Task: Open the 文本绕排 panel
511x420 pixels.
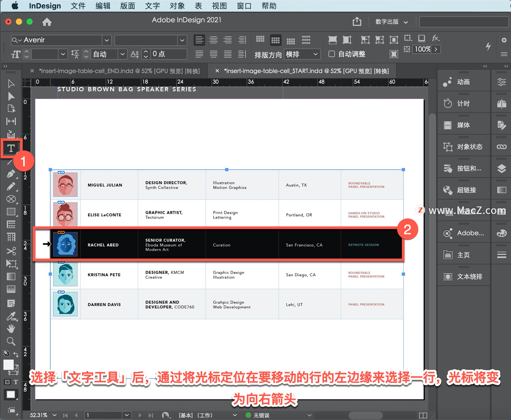Action: pos(463,276)
